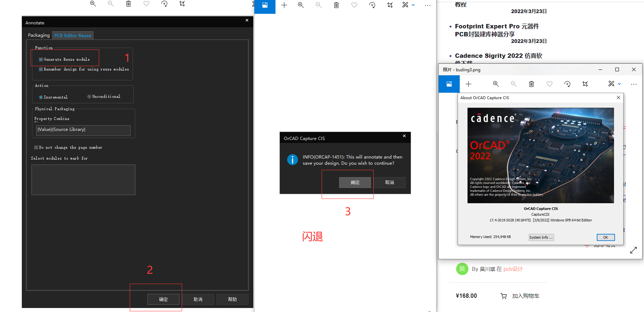This screenshot has width=644, height=312.
Task: Expand edit options chevron in middle viewer
Action: click(x=413, y=5)
